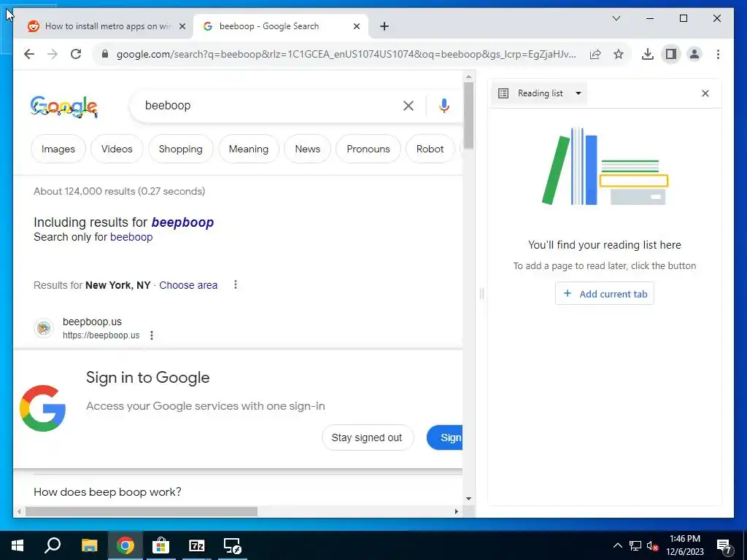The height and width of the screenshot is (560, 747).
Task: Filter results by Shopping
Action: 181,149
